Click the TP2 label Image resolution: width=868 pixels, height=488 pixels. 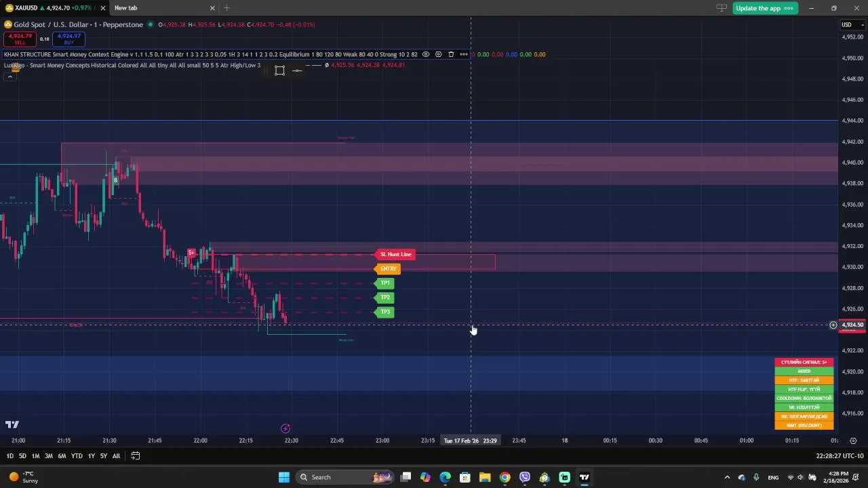click(384, 298)
